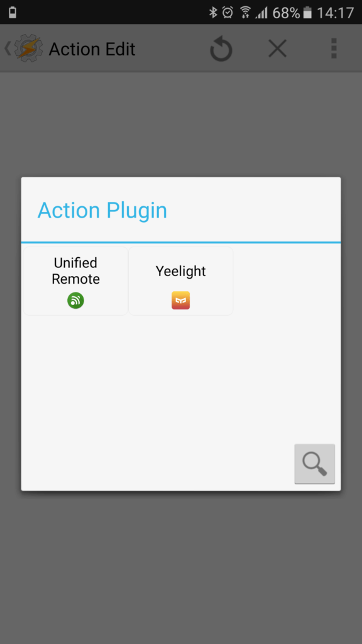Tap the Wi-Fi status bar icon
This screenshot has height=644, width=362.
(246, 13)
